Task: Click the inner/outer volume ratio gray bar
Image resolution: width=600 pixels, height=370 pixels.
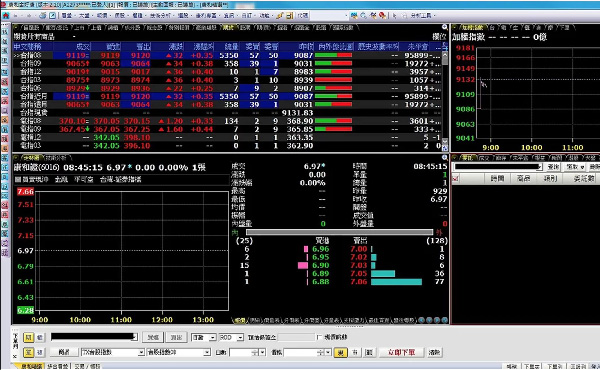Action: [340, 232]
